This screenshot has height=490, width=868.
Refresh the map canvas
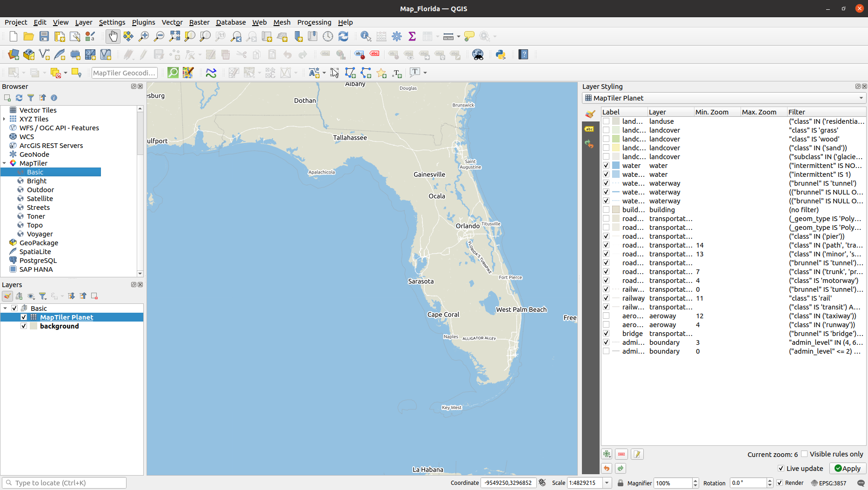click(x=343, y=36)
